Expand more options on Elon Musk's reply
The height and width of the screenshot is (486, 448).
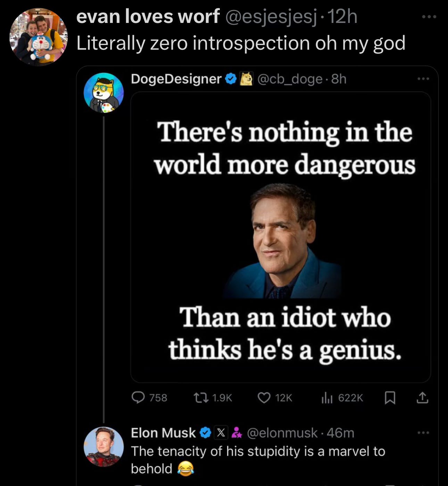coord(423,433)
